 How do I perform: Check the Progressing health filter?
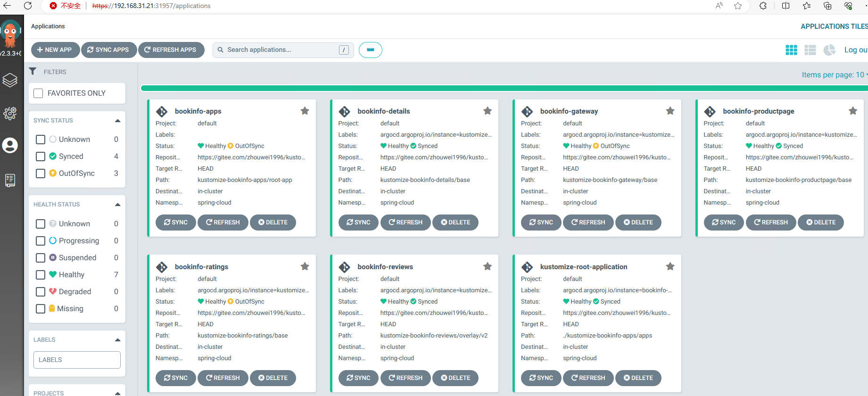coord(41,241)
